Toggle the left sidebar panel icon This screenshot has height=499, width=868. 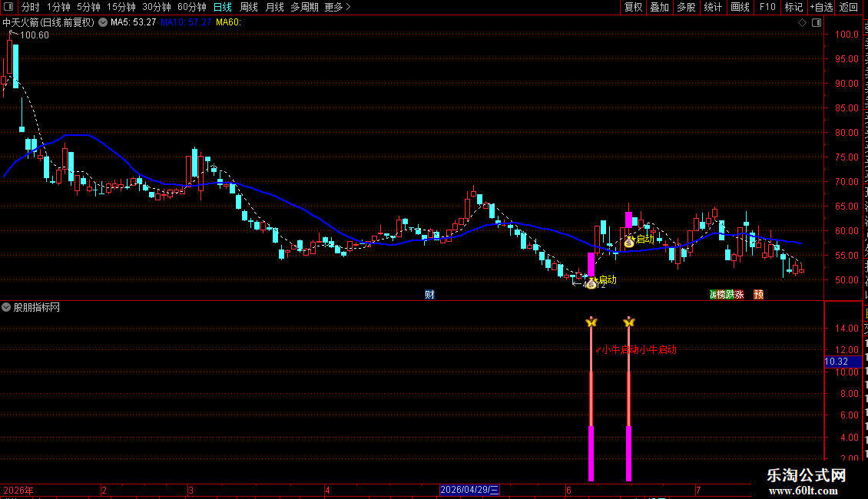[x=8, y=7]
